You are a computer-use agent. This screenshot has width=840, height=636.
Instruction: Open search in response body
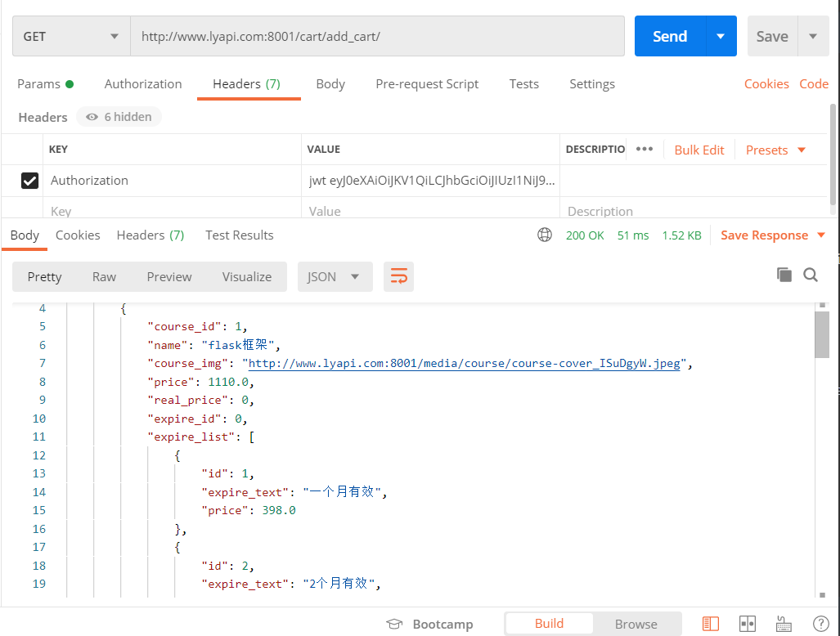[x=811, y=275]
